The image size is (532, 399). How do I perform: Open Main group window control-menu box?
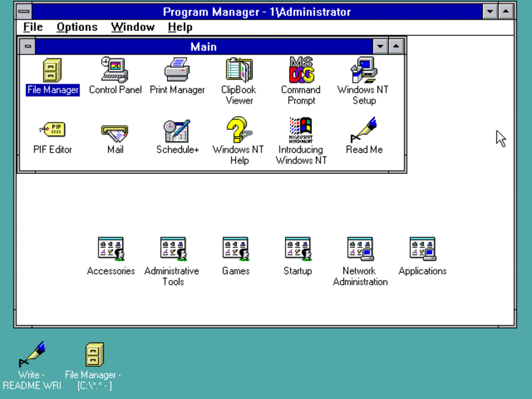[28, 47]
